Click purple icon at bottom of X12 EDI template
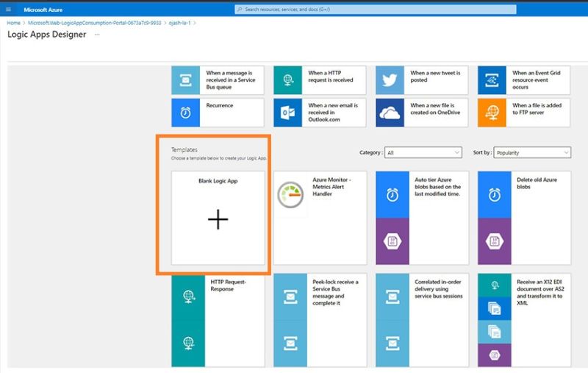 494,355
